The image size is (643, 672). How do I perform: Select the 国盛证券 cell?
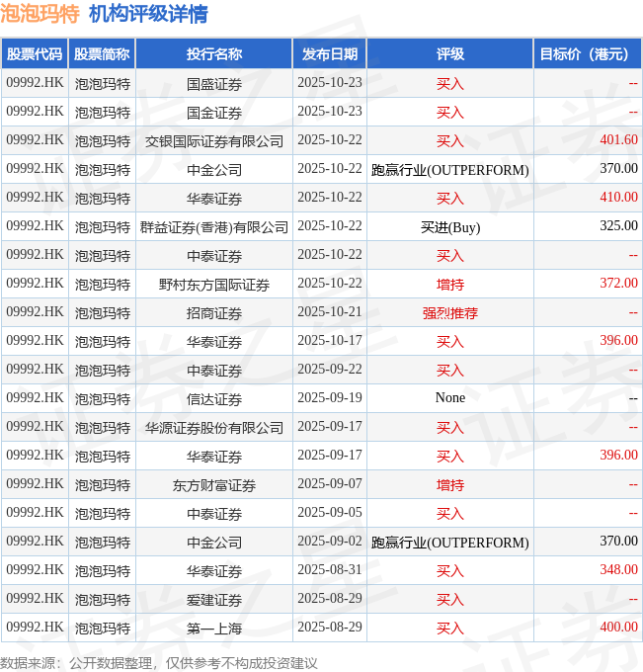point(214,83)
